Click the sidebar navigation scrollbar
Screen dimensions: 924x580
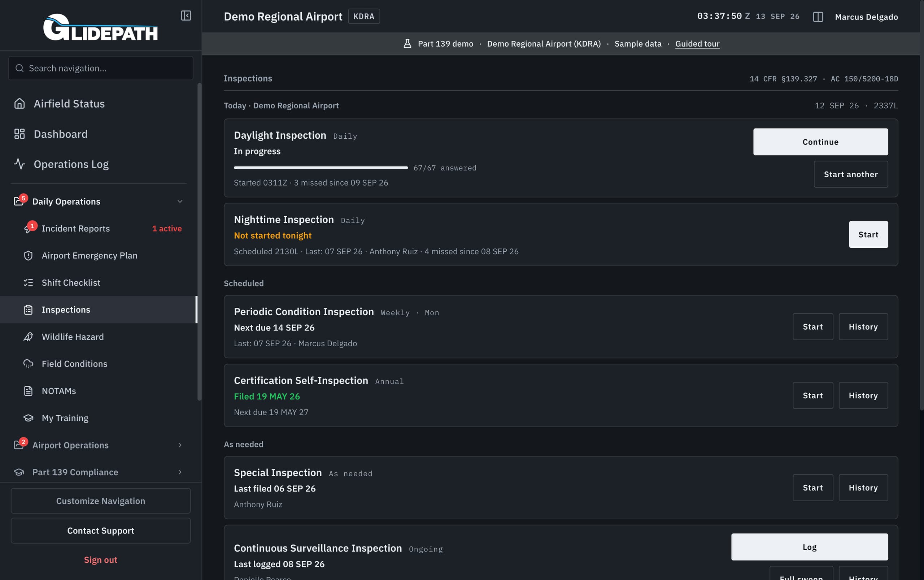click(199, 242)
